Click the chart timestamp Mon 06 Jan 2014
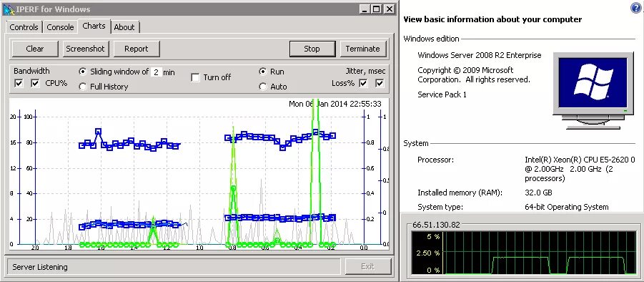 pyautogui.click(x=335, y=104)
